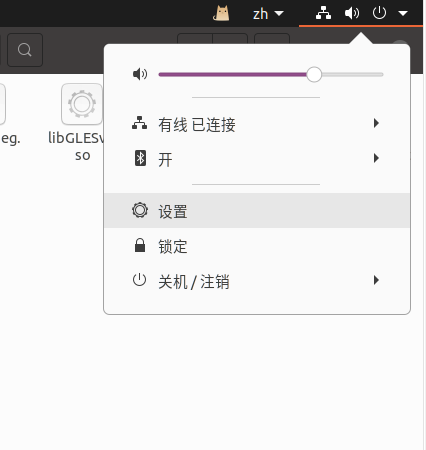Set volume to maximum on slider track
This screenshot has height=450, width=426.
(381, 74)
